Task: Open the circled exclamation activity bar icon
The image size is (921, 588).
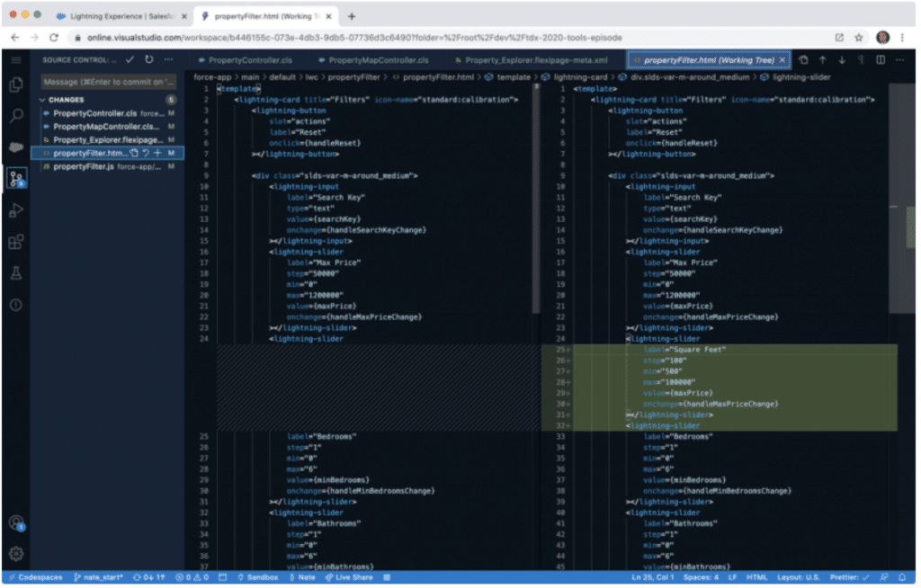Action: coord(16,306)
